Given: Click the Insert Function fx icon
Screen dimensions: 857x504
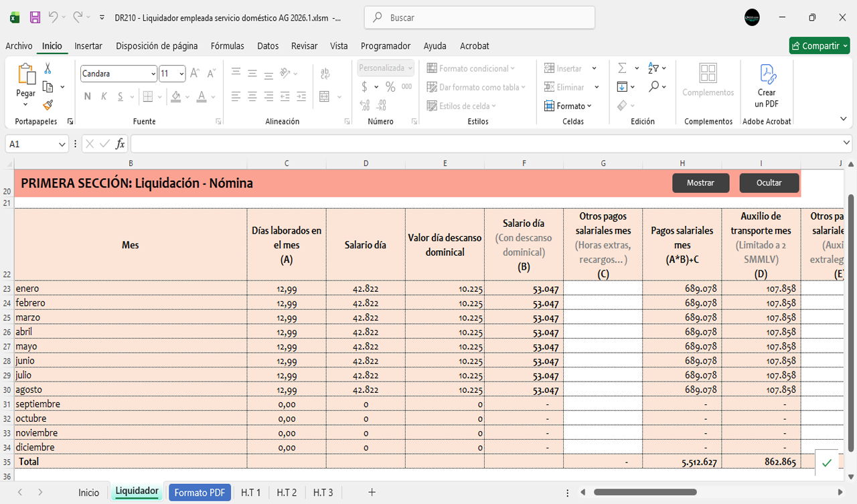Looking at the screenshot, I should [x=121, y=144].
